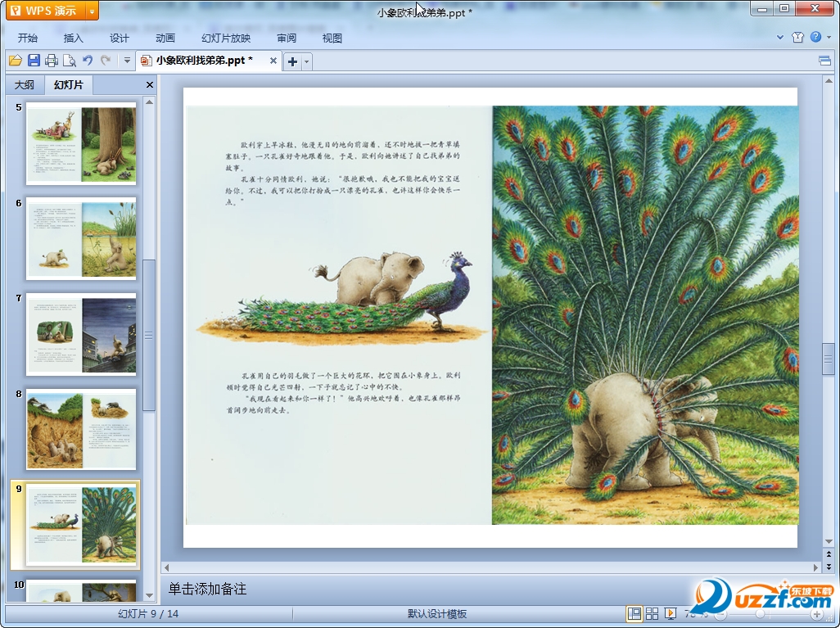Image resolution: width=840 pixels, height=628 pixels.
Task: Open the 视图 menu tab
Action: (x=332, y=38)
